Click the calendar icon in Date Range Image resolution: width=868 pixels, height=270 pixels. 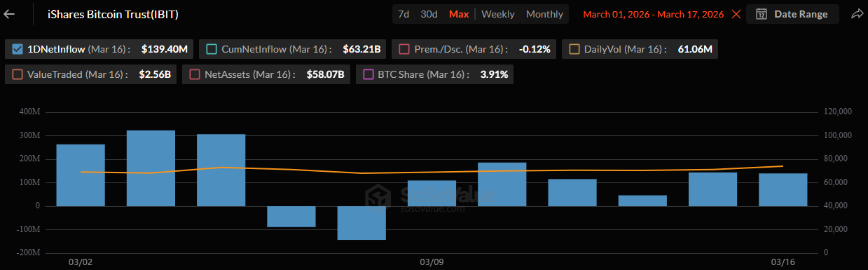point(762,14)
